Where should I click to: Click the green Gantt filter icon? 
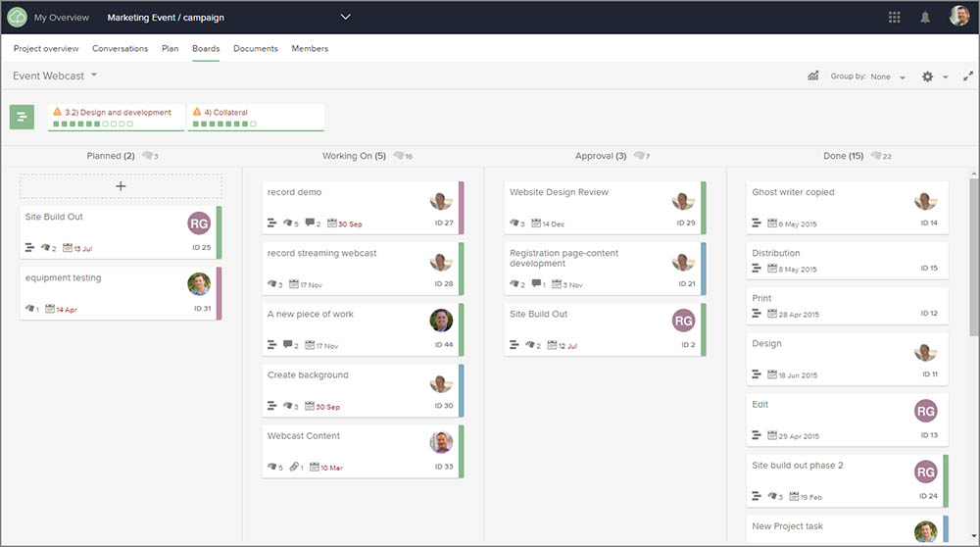tap(22, 117)
